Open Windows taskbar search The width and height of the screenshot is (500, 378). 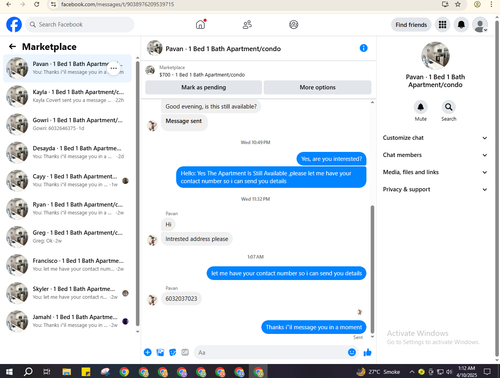(28, 371)
